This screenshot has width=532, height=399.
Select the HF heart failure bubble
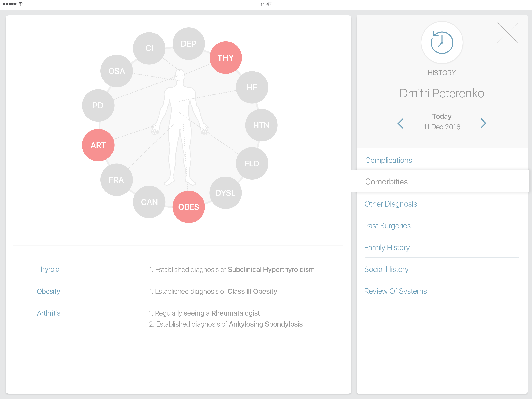tap(252, 87)
